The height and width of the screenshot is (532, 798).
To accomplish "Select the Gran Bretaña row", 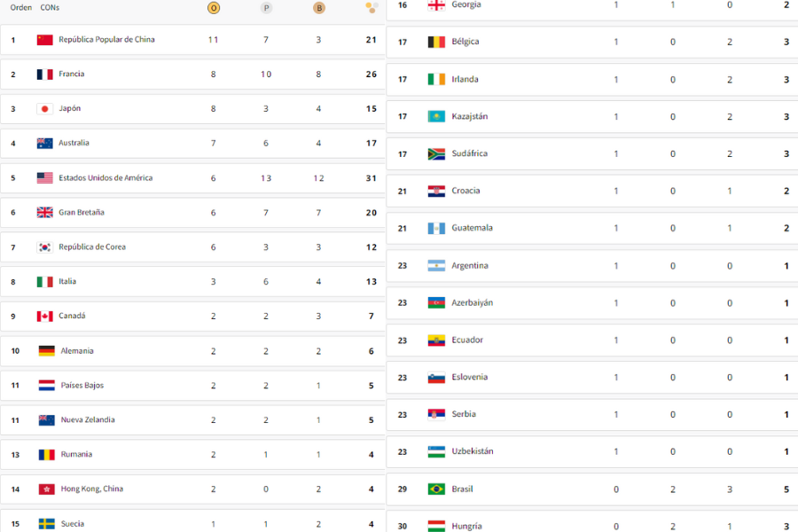I will (192, 213).
